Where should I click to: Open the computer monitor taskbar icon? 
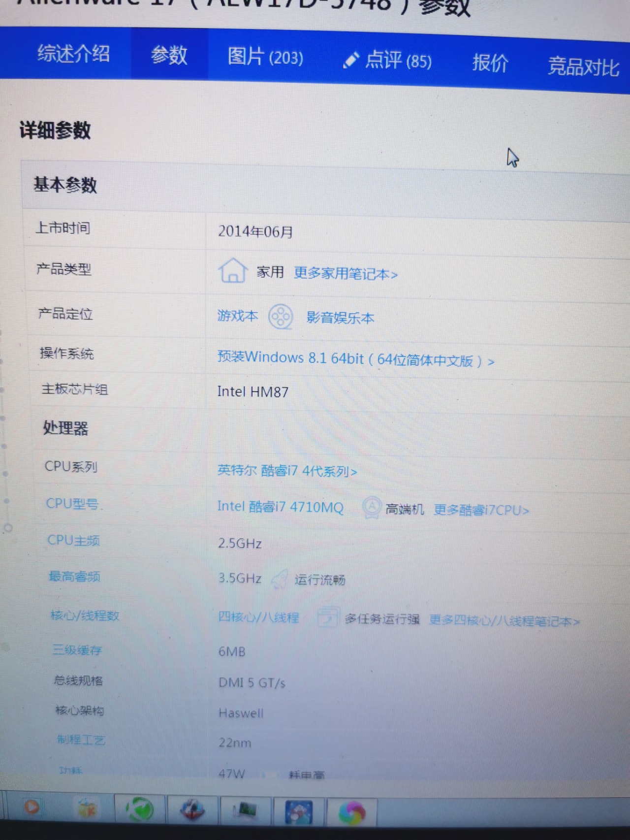click(246, 809)
